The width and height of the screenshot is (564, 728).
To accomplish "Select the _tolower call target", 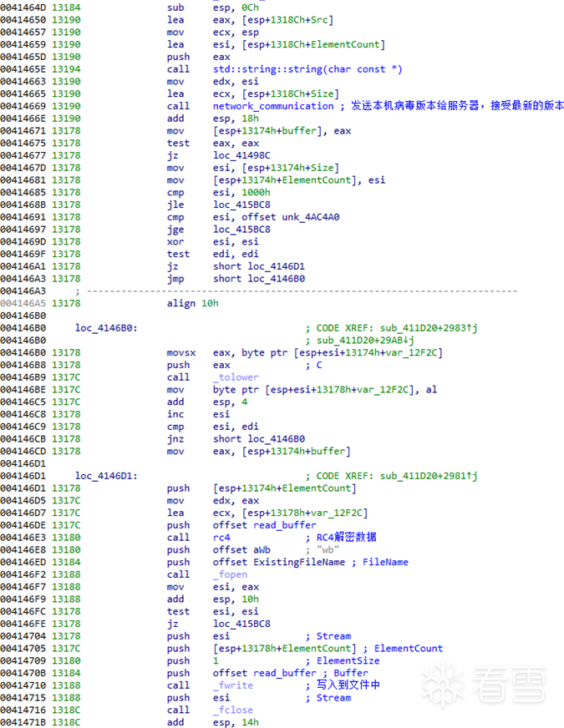I will pyautogui.click(x=236, y=377).
